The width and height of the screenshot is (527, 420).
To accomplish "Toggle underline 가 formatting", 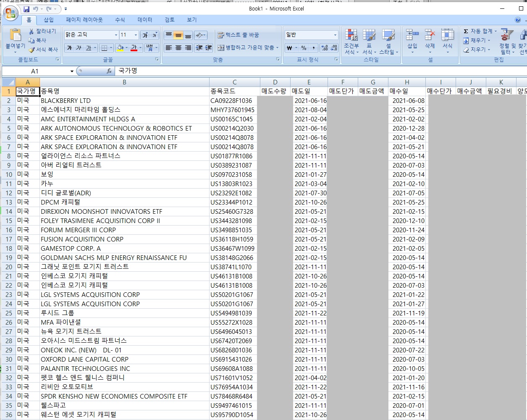I will pos(88,48).
